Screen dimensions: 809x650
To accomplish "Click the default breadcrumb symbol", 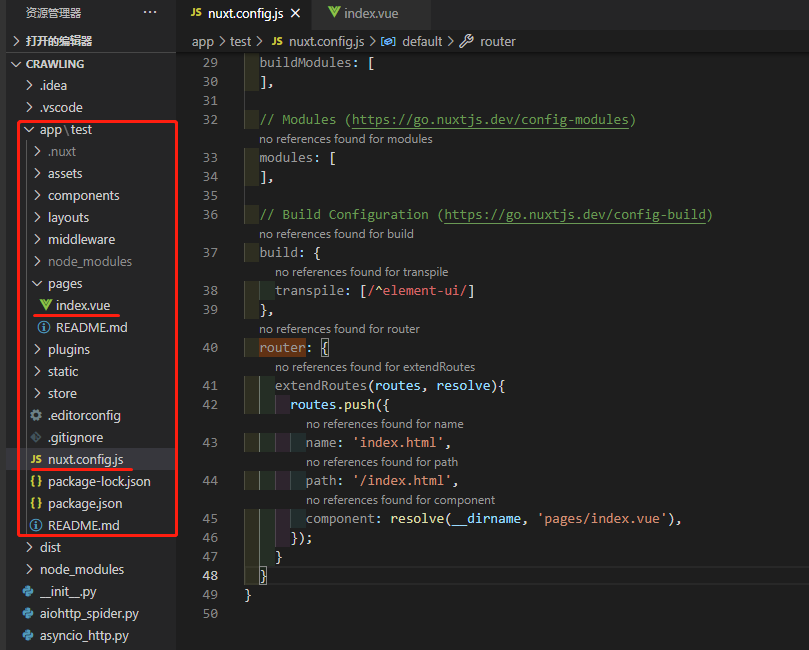I will 422,42.
